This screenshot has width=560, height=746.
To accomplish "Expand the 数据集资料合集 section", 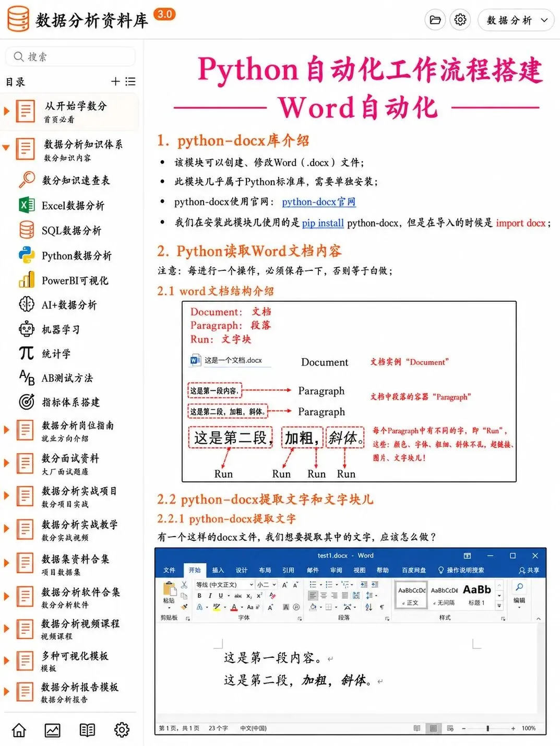I will point(7,563).
